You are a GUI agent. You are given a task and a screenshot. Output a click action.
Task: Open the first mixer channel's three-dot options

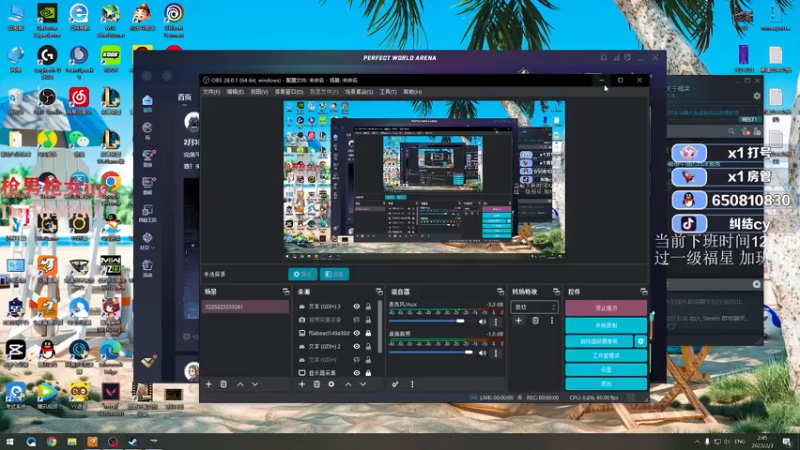(x=495, y=321)
